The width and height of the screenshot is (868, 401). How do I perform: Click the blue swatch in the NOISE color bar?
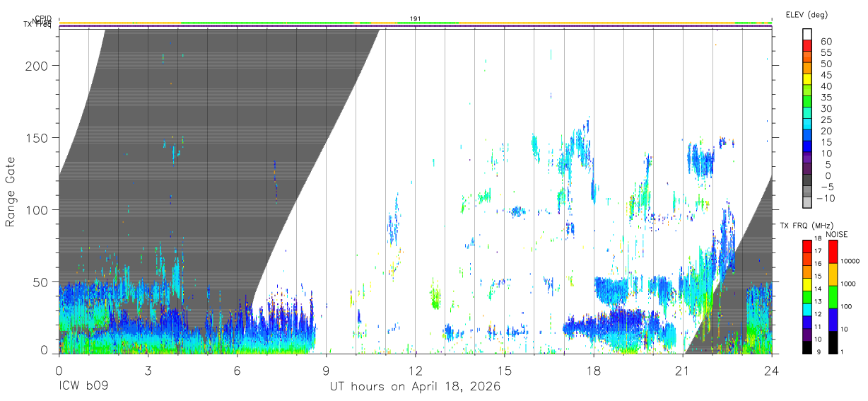click(x=832, y=319)
